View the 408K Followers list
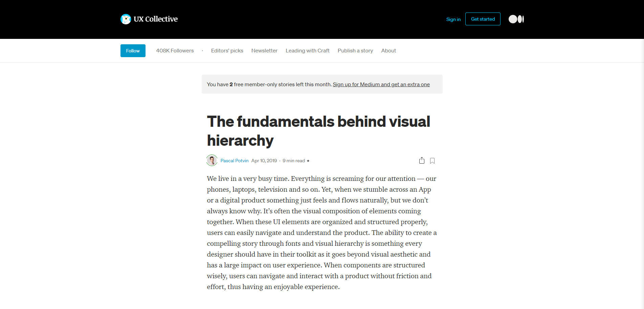644x309 pixels. click(x=175, y=51)
